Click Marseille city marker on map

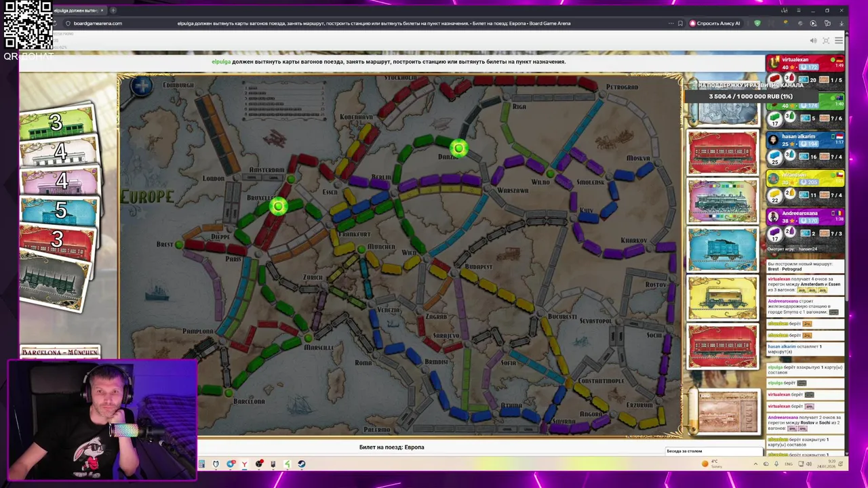tap(309, 338)
